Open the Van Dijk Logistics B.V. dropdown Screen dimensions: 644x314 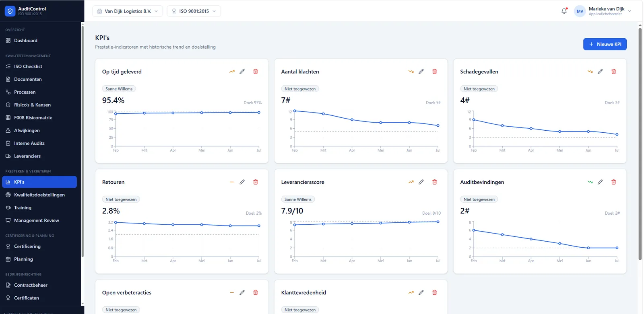(128, 11)
